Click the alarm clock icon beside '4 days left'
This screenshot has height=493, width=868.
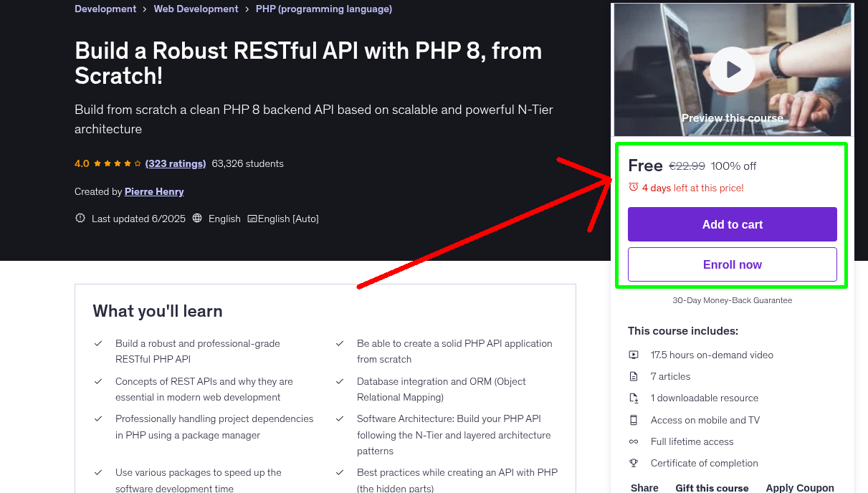tap(634, 186)
